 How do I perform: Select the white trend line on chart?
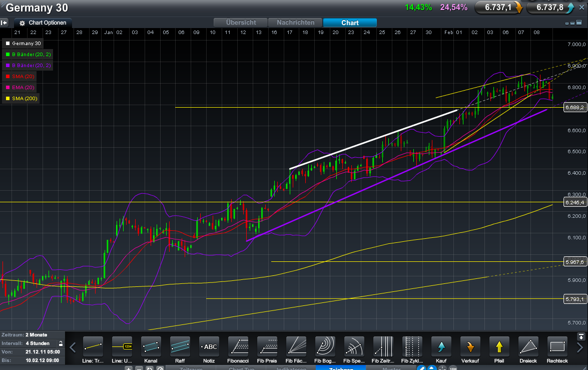point(373,140)
